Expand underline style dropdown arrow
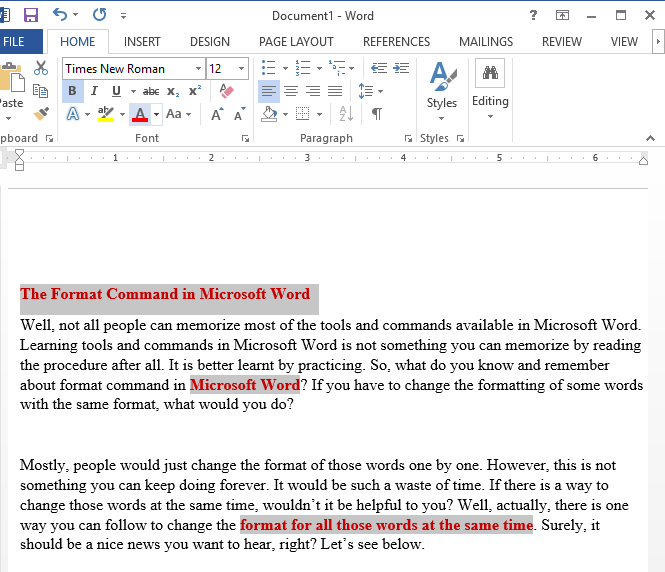Viewport: 665px width, 572px height. tap(133, 91)
